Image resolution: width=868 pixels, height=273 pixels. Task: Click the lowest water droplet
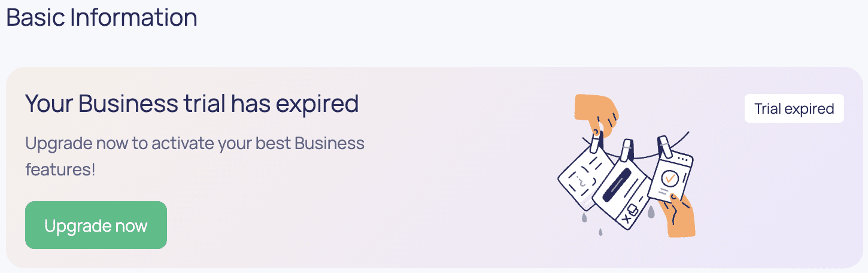tap(600, 232)
